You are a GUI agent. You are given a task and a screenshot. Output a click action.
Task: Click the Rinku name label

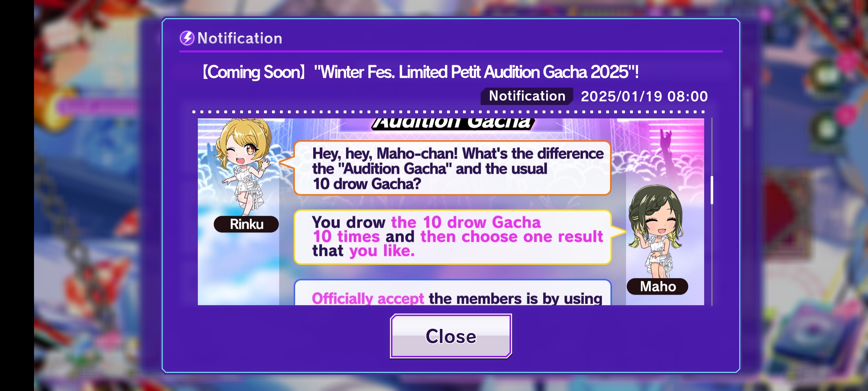246,224
